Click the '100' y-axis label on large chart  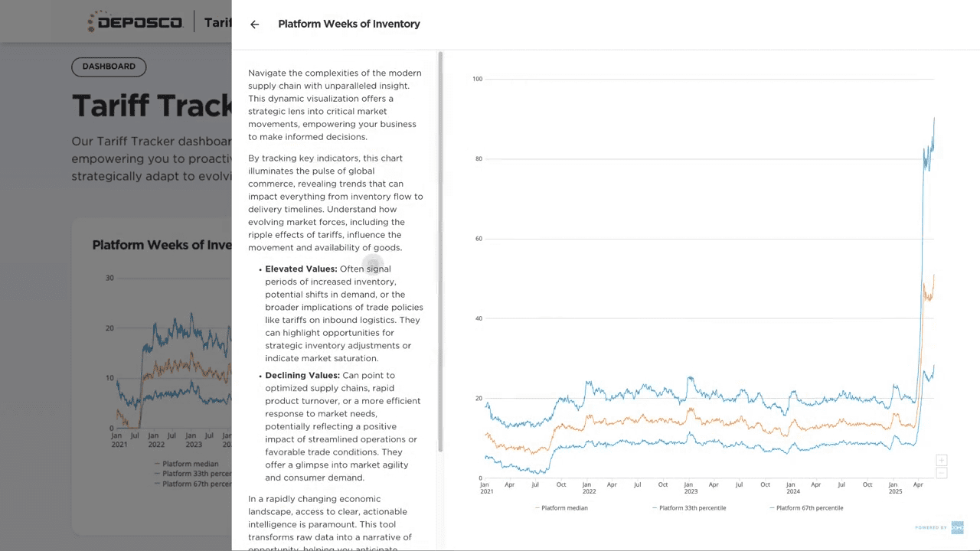click(x=478, y=79)
